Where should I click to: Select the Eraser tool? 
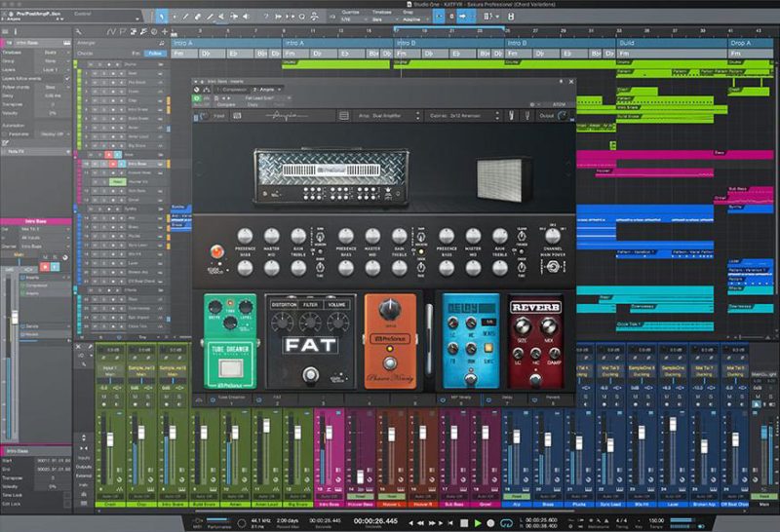(x=198, y=17)
